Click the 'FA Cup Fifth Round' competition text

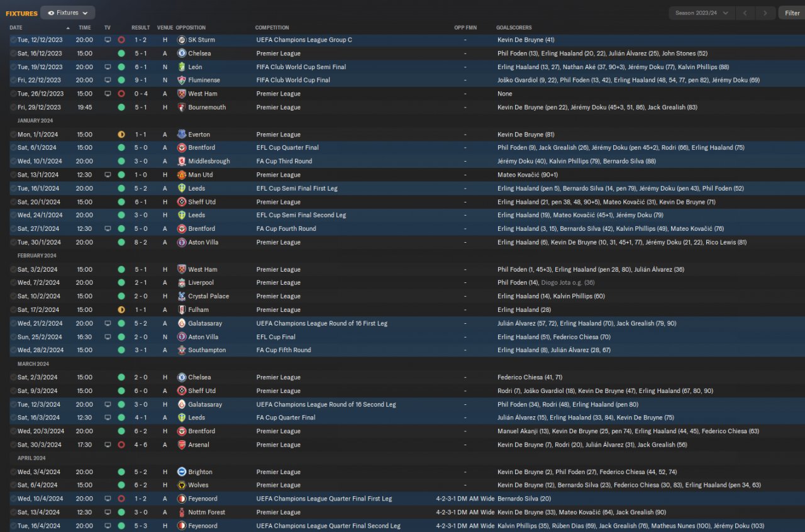pyautogui.click(x=284, y=350)
